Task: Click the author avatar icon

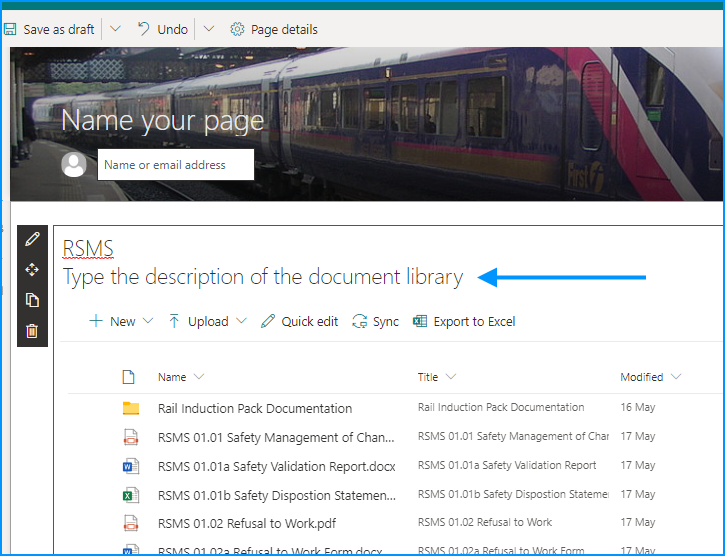Action: pos(74,165)
